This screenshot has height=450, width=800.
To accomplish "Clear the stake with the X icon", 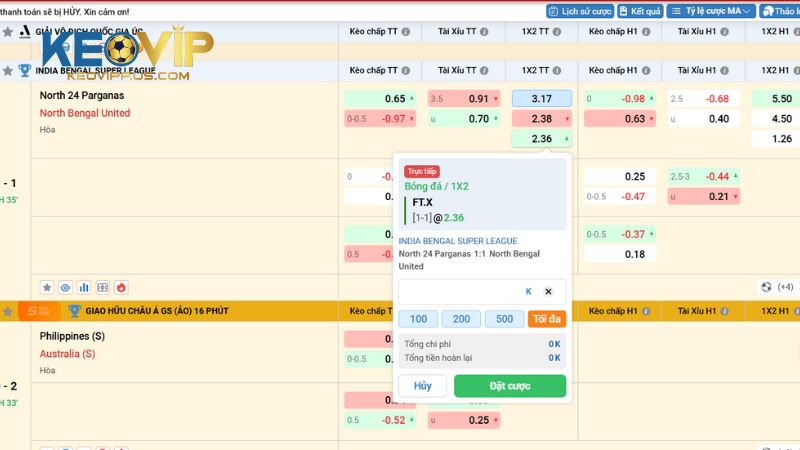I will point(548,292).
